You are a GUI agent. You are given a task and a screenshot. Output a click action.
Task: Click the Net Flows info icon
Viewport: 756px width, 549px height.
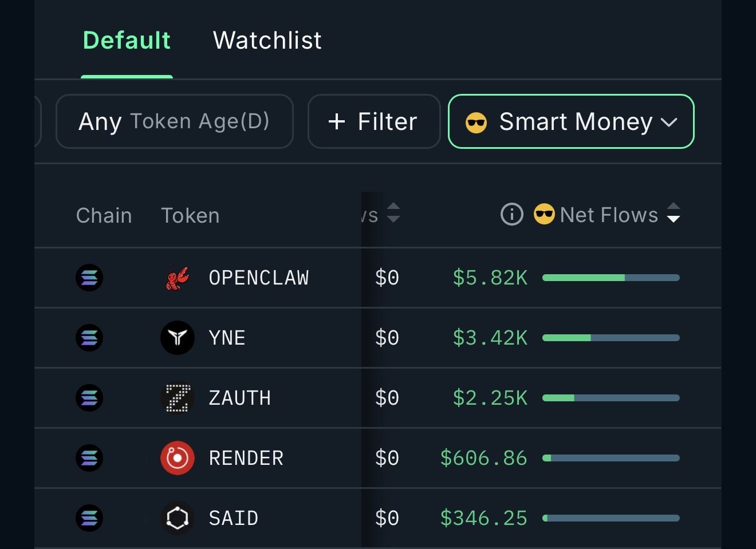coord(511,215)
